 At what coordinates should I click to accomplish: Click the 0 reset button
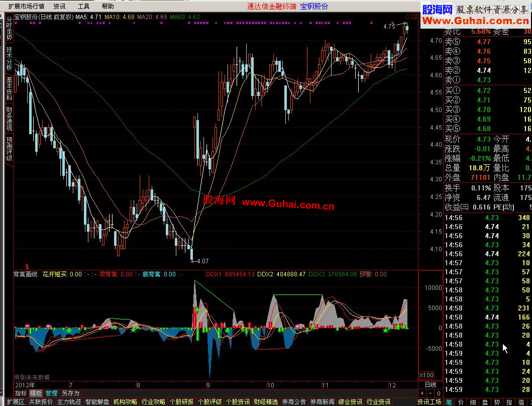coord(439,393)
